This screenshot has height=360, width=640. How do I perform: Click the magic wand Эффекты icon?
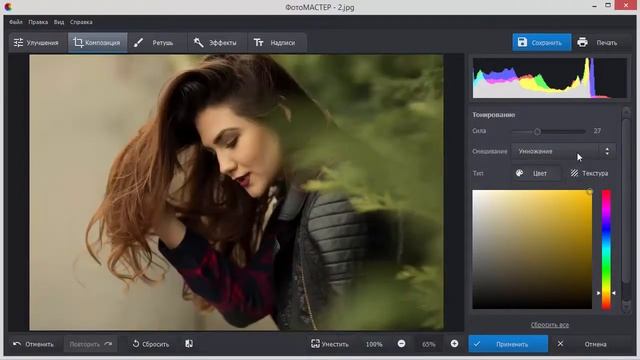click(x=198, y=42)
